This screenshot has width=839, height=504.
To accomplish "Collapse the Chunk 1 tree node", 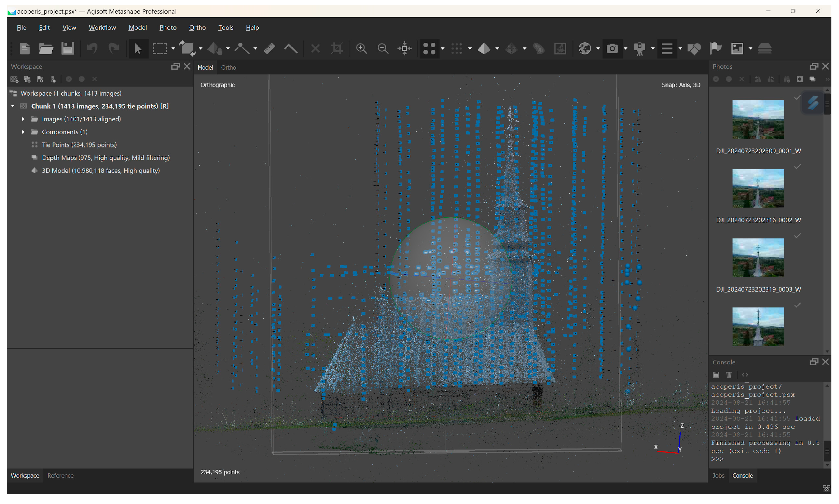I will point(13,106).
